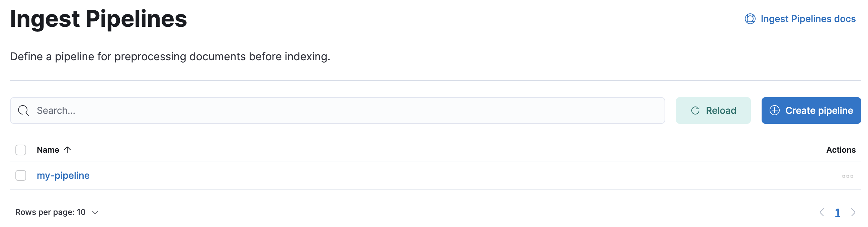The height and width of the screenshot is (227, 868).
Task: Toggle selection of the my-pipeline row checkbox
Action: 21,175
